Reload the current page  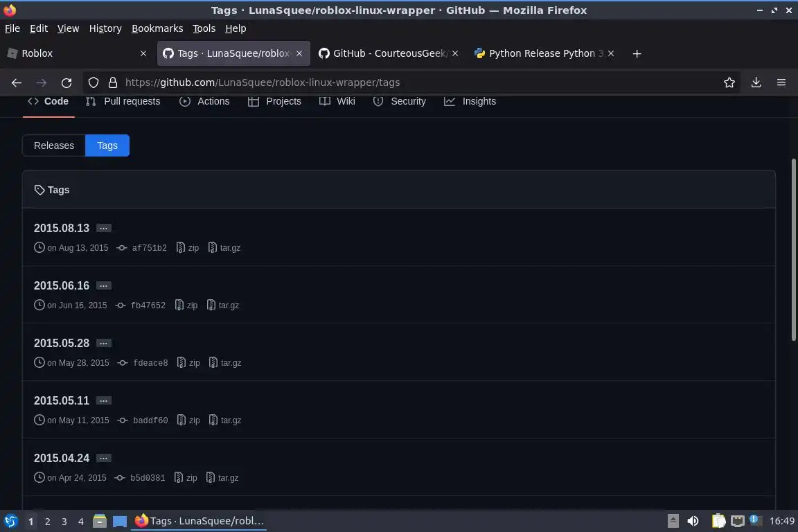click(x=66, y=82)
